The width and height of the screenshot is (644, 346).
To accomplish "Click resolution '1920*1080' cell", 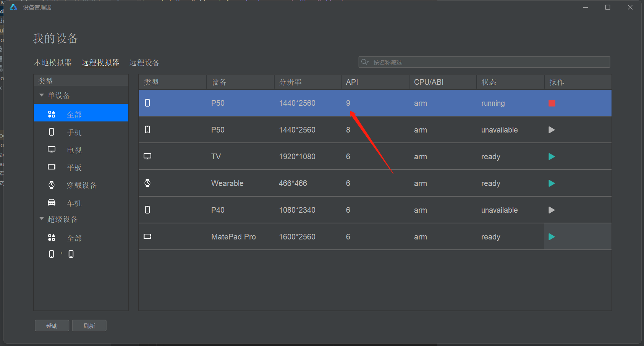I will click(x=297, y=157).
